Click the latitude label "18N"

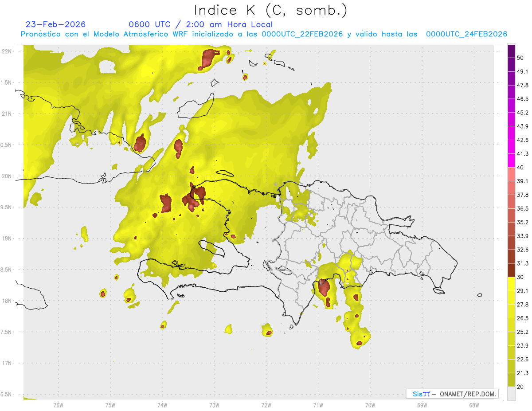click(x=7, y=301)
